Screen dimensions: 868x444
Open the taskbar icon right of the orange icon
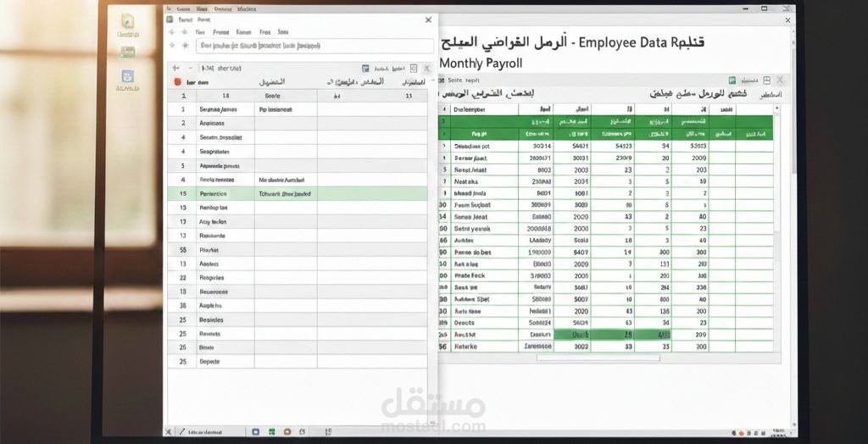pyautogui.click(x=304, y=432)
